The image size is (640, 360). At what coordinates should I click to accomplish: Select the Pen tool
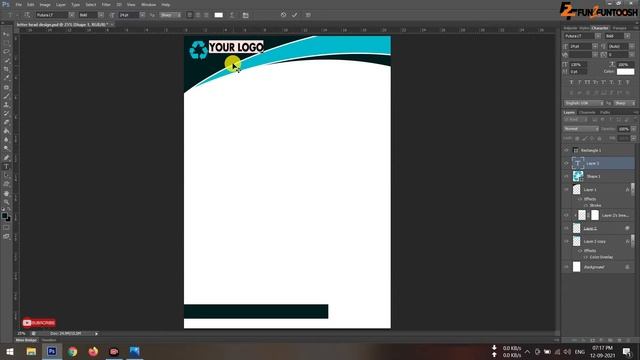pyautogui.click(x=6, y=158)
